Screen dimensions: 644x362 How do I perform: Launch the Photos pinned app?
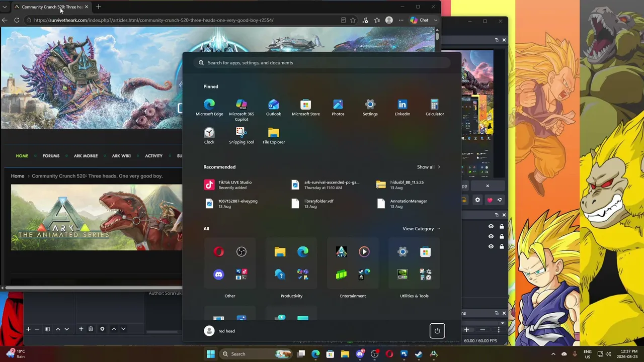point(338,107)
